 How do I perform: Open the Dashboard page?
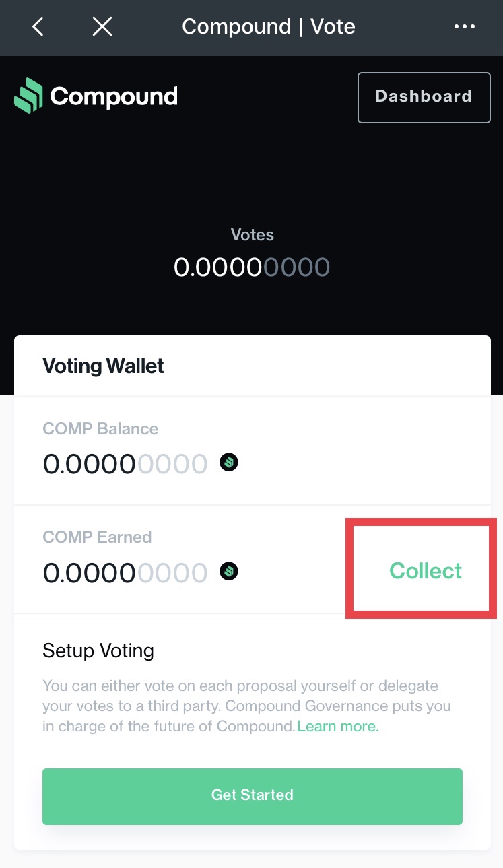coord(424,97)
